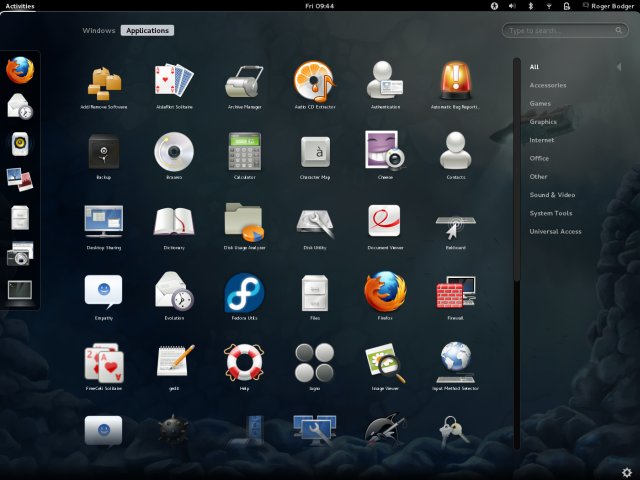Launch AisleRiot Solitaire
The image size is (640, 480).
(x=174, y=84)
